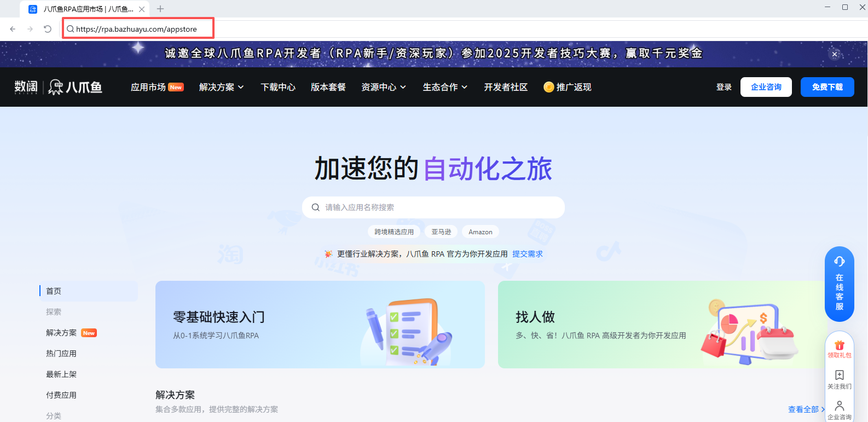Click the contest banner text

(433, 53)
